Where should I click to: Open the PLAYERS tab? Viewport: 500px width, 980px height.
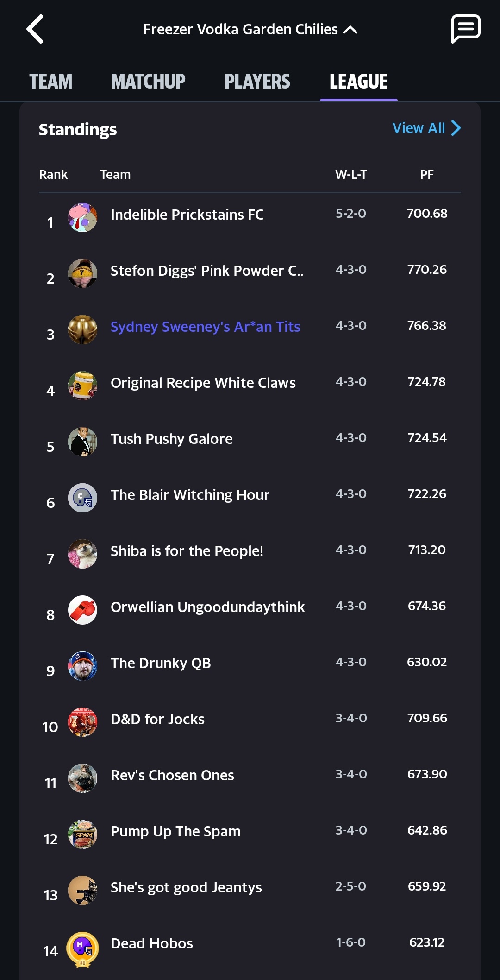point(257,82)
